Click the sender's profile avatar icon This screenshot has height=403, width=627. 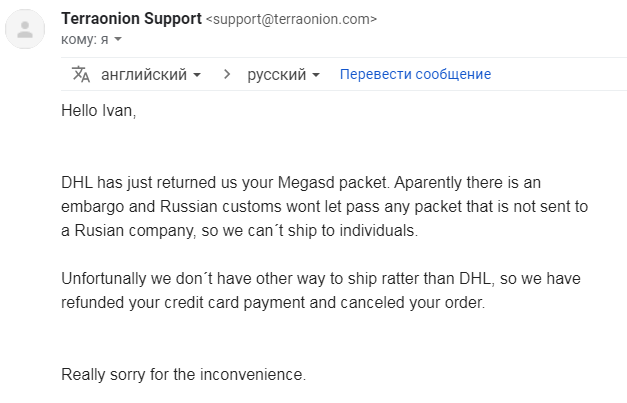click(x=25, y=29)
